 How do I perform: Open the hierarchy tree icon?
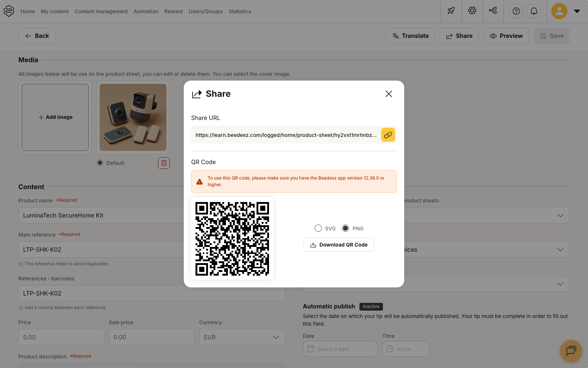coord(493,11)
